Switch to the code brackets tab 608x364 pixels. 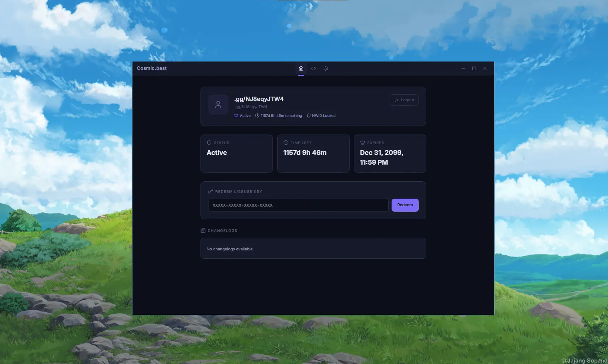[x=313, y=68]
